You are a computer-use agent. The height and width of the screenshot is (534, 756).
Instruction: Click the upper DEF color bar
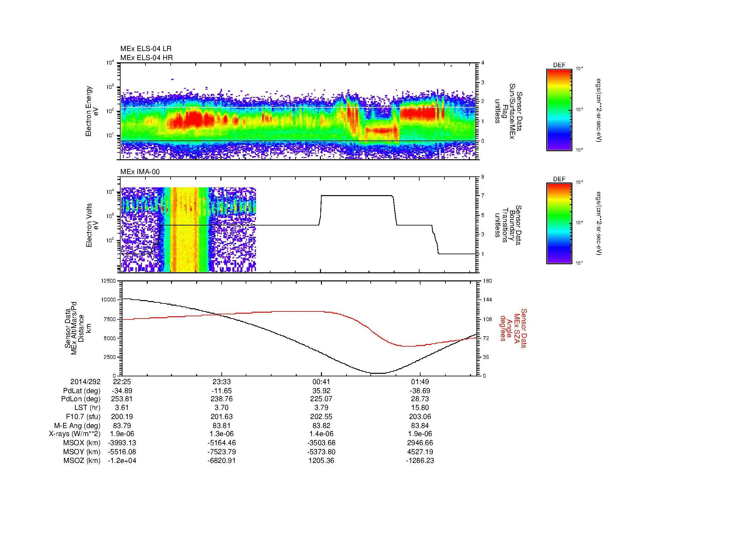coord(559,110)
